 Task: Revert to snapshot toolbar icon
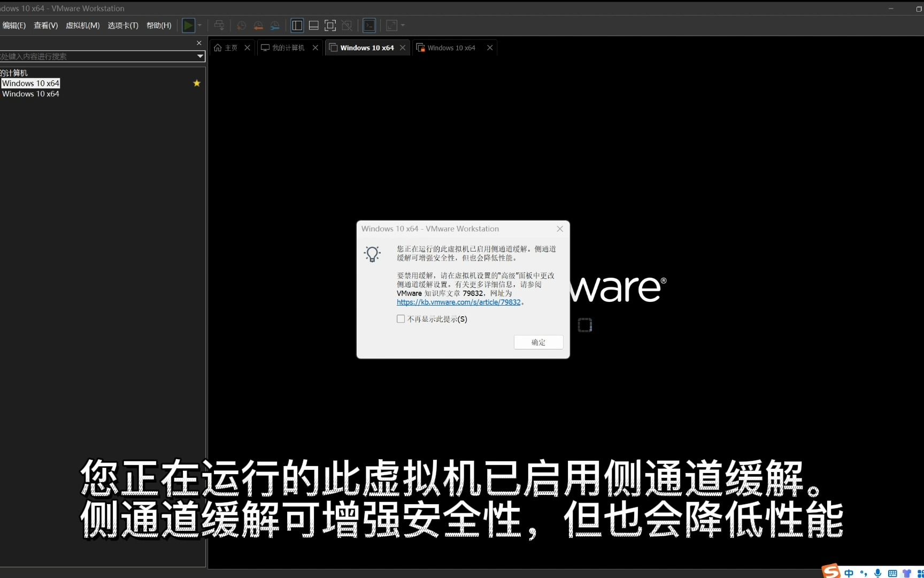tap(258, 25)
